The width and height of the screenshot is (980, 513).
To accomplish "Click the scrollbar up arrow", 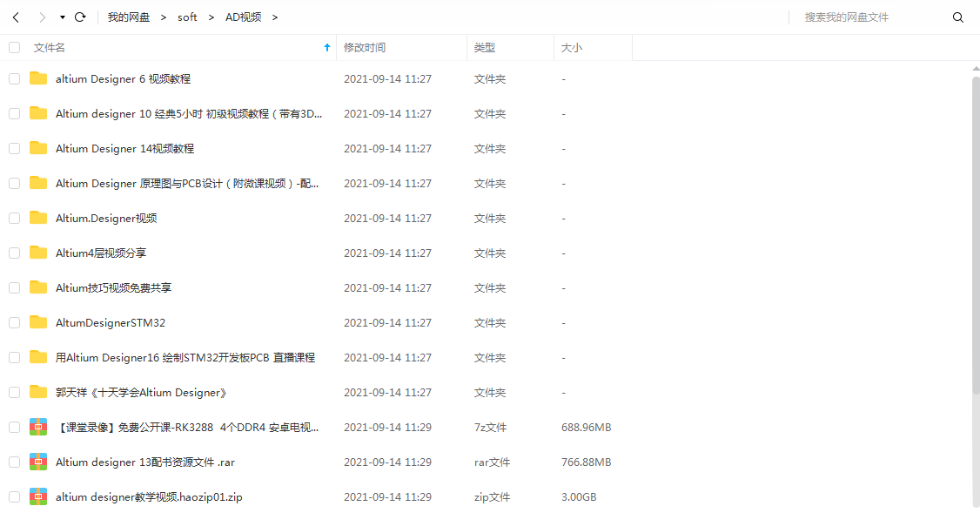I will pyautogui.click(x=976, y=68).
